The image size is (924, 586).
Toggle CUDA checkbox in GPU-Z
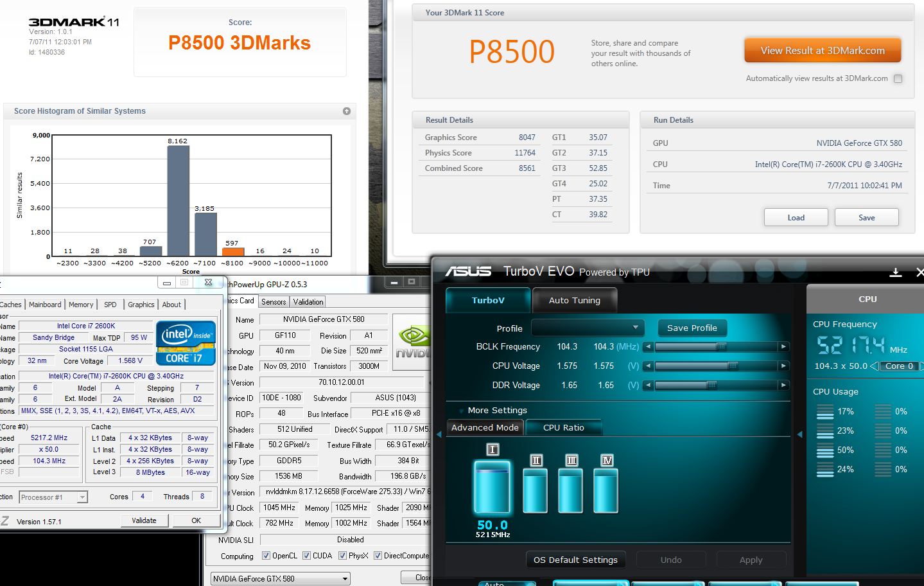(x=307, y=556)
